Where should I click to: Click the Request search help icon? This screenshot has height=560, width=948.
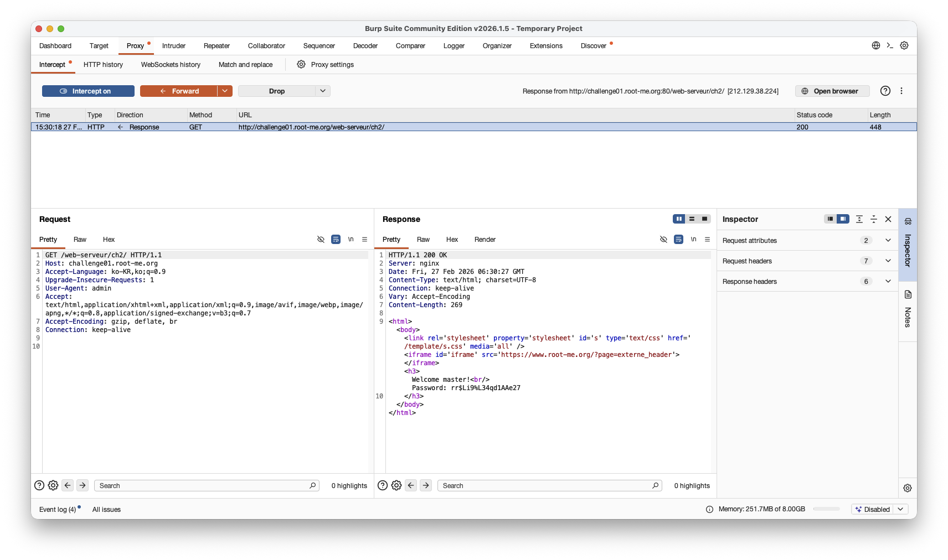coord(39,485)
